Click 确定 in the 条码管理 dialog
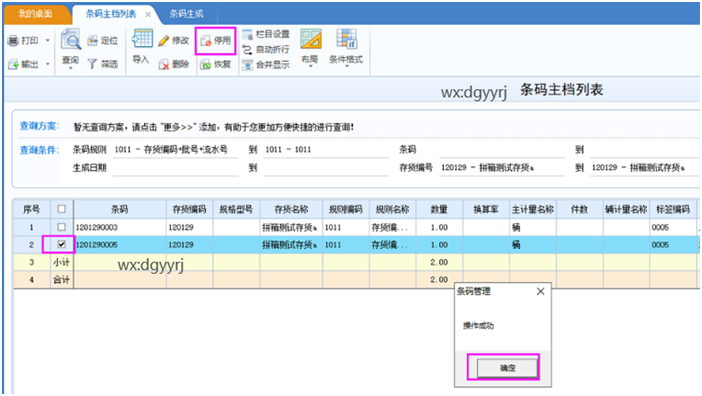Image resolution: width=702 pixels, height=396 pixels. 507,368
